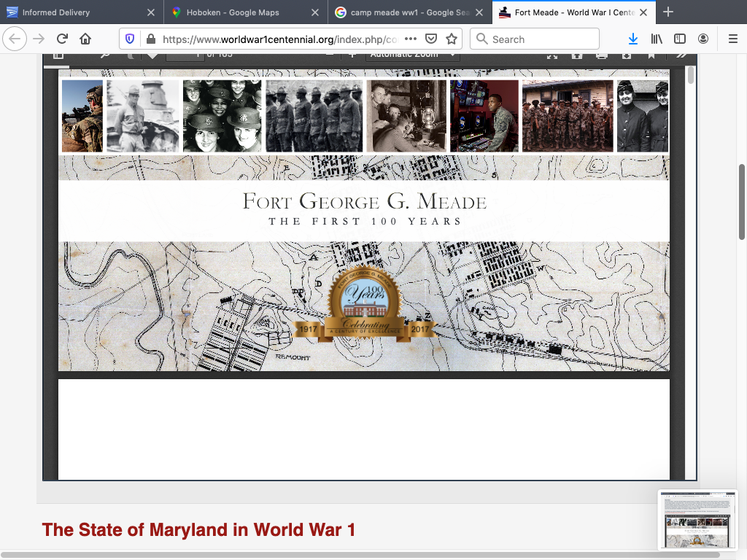The image size is (747, 560).
Task: Open the Firefox account avatar icon
Action: point(703,39)
